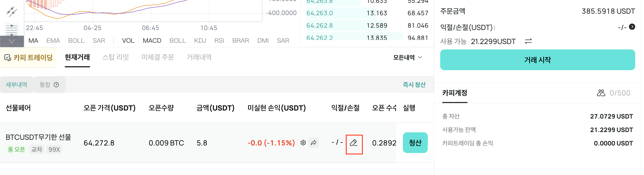Switch to 스탑 리밋 tab
The height and width of the screenshot is (175, 644).
116,57
